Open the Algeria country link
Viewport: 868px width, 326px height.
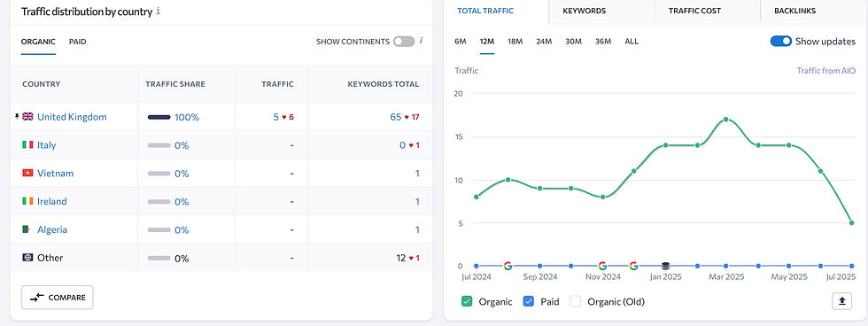(52, 229)
